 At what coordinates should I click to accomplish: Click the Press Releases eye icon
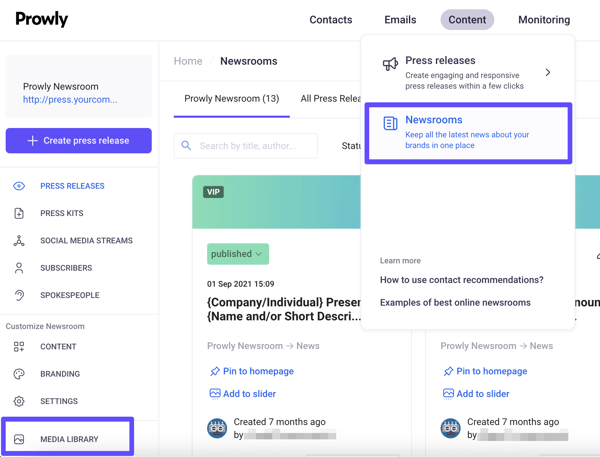pyautogui.click(x=19, y=186)
